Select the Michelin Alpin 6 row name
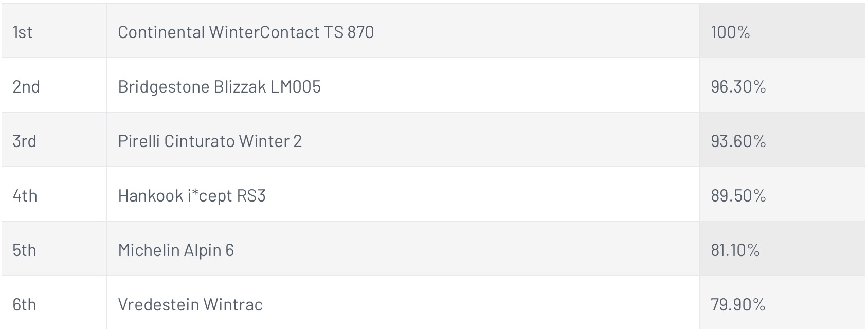Screen dimensions: 868x329 176,250
